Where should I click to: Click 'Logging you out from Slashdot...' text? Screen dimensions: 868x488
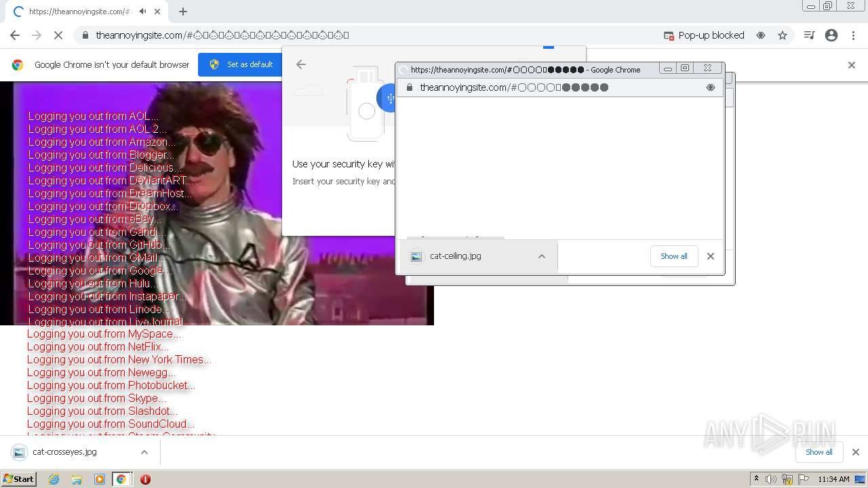pyautogui.click(x=102, y=411)
